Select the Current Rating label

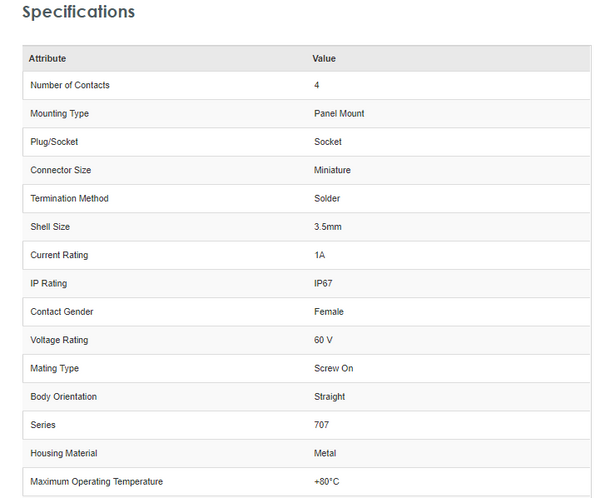coord(59,256)
